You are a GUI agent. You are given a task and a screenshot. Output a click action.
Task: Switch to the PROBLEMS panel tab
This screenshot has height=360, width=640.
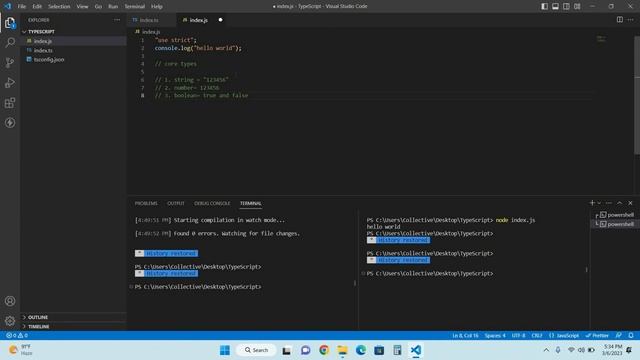click(146, 203)
